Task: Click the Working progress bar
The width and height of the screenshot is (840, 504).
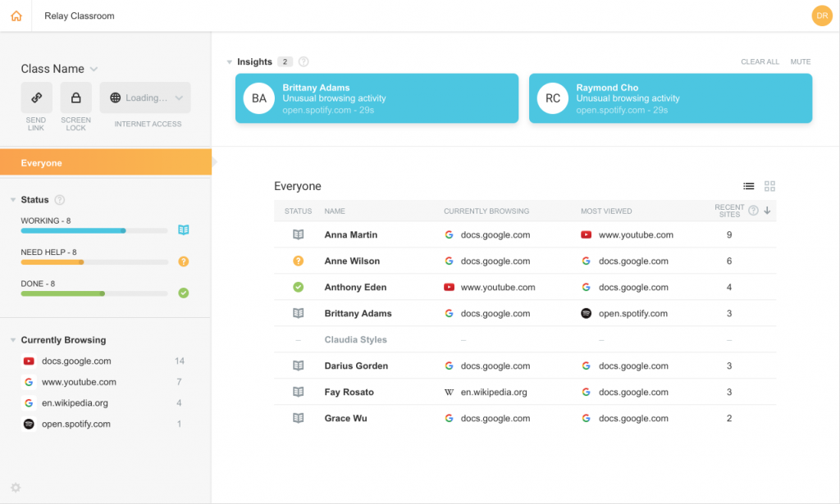Action: click(94, 230)
